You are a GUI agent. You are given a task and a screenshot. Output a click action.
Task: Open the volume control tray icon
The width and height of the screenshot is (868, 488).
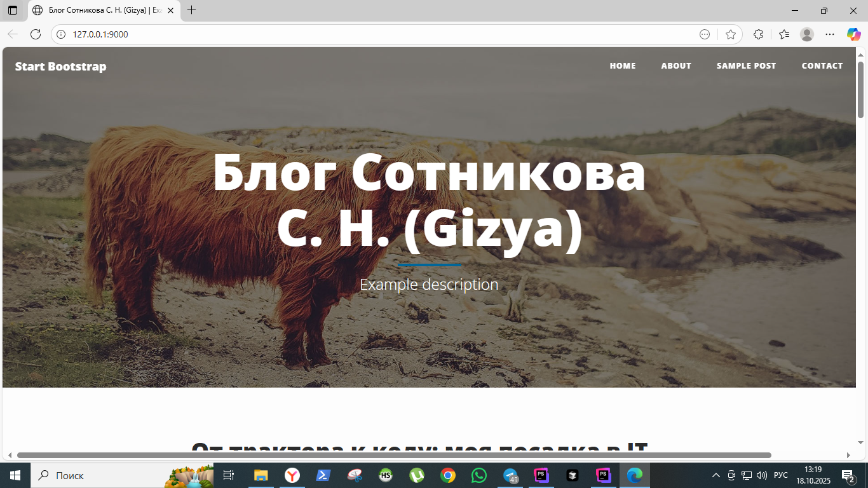point(762,475)
